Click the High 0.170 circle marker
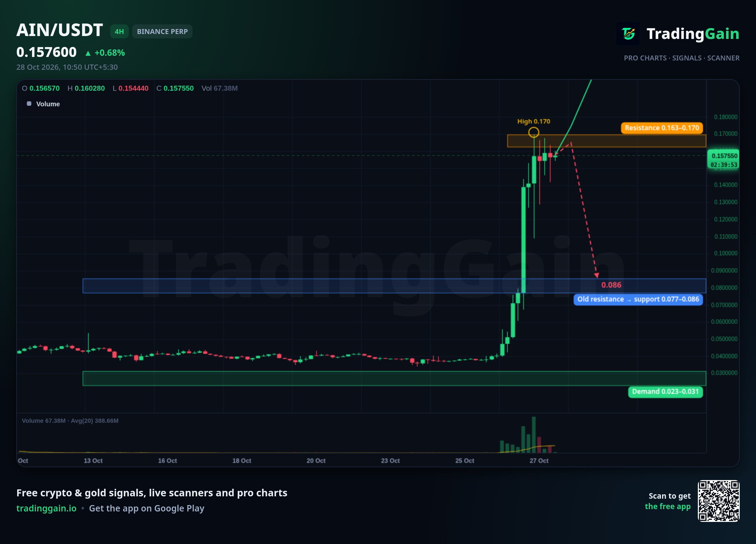 tap(534, 132)
